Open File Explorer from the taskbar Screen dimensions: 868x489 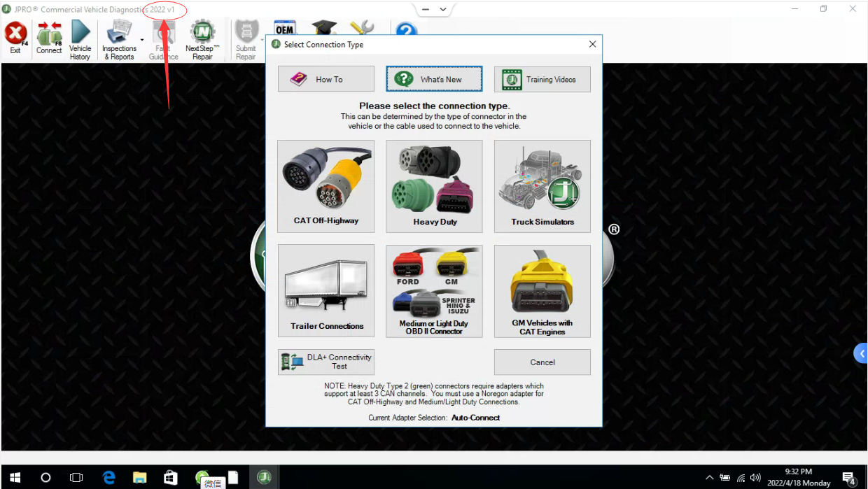click(x=139, y=478)
